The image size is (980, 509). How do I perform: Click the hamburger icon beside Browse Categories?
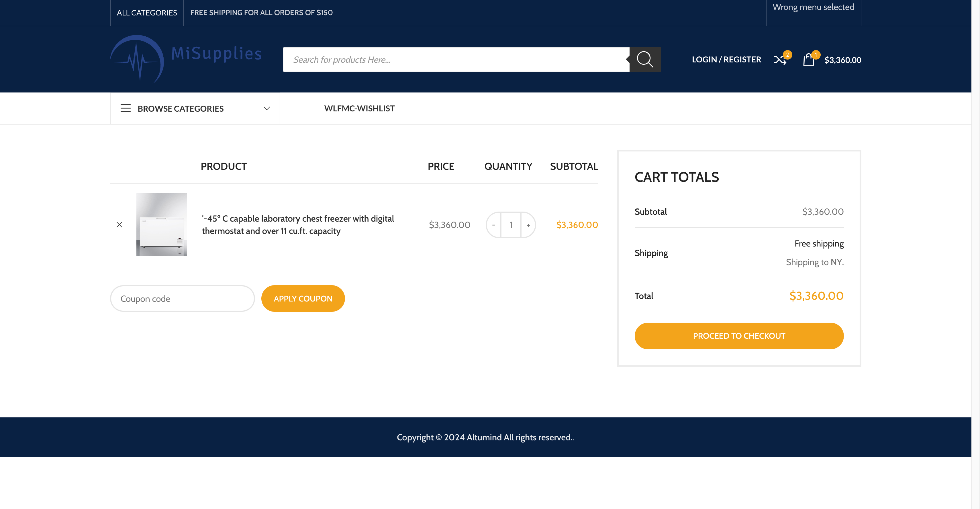126,108
